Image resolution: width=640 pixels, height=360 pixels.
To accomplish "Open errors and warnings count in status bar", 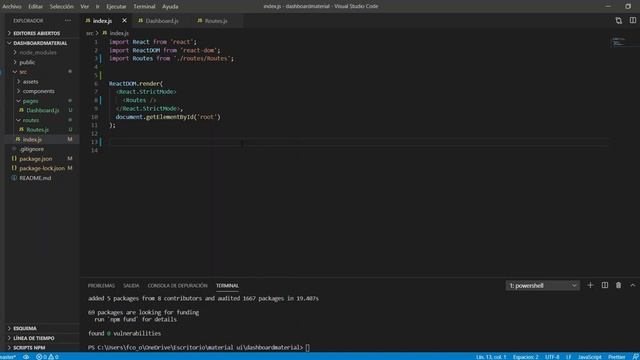I will tap(47, 357).
